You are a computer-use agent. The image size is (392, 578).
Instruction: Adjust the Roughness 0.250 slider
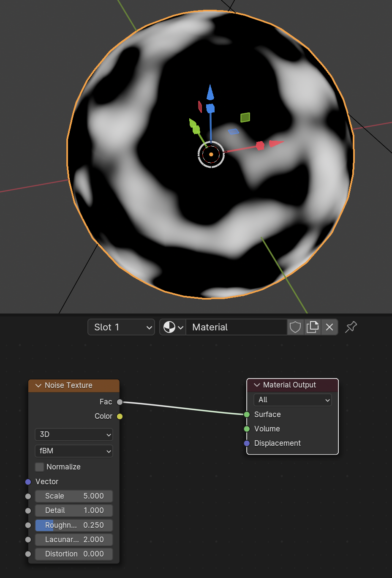click(74, 525)
